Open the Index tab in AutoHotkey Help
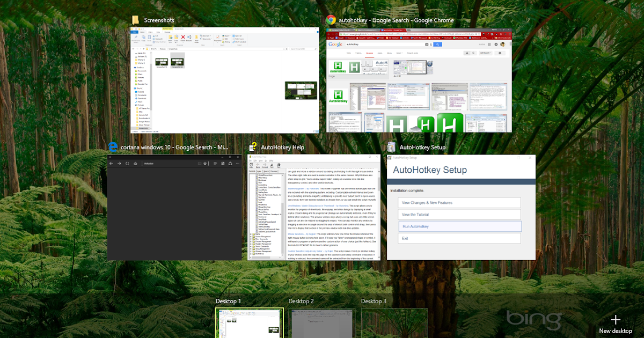Image resolution: width=644 pixels, height=338 pixels. pos(259,171)
